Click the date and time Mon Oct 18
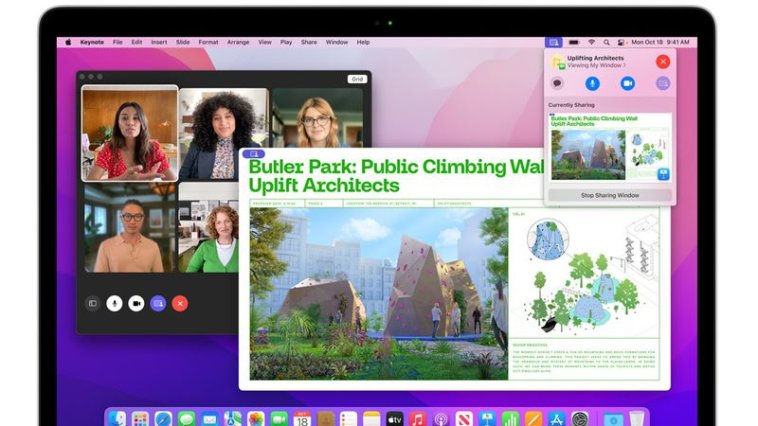 660,43
